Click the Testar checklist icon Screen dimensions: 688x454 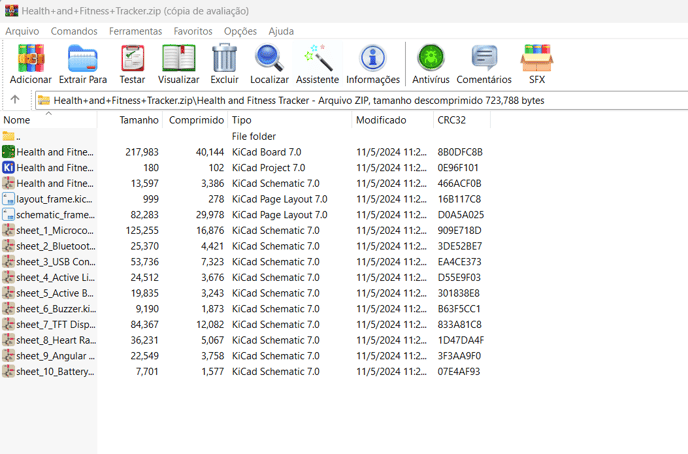pyautogui.click(x=132, y=57)
